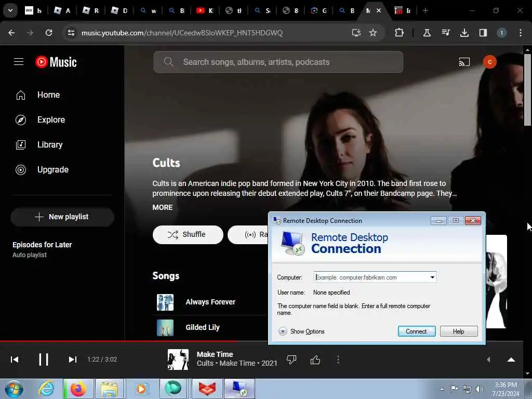Image resolution: width=532 pixels, height=399 pixels.
Task: Click the YouTube Music logo
Action: (56, 62)
